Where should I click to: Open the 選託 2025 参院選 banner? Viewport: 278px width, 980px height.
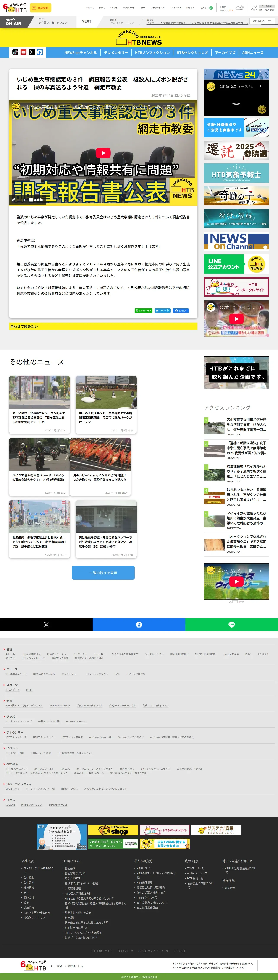[x=236, y=150]
